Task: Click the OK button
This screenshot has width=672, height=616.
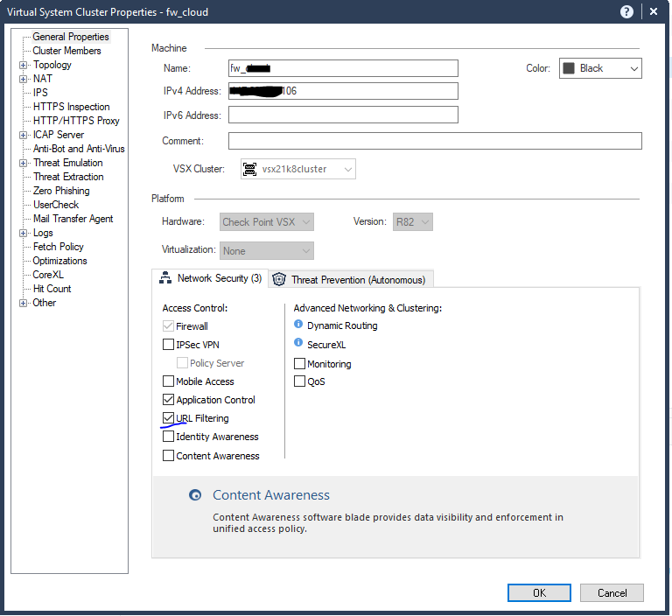Action: point(539,593)
